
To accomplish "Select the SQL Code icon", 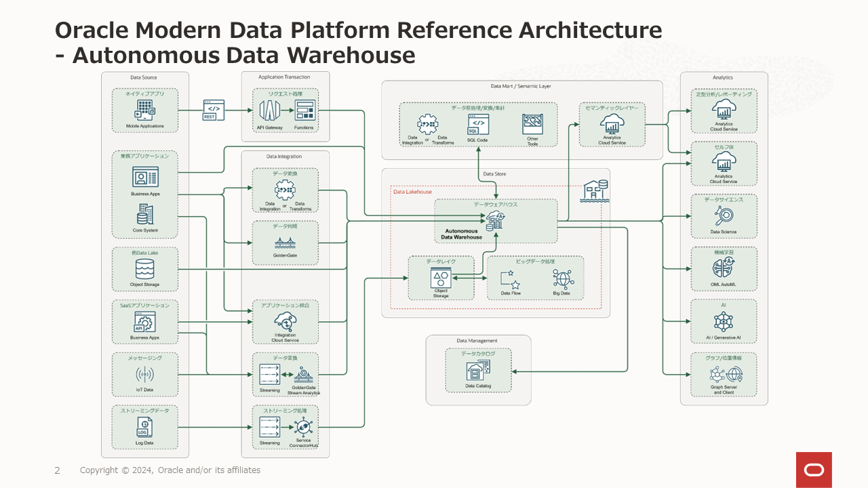I will point(477,125).
